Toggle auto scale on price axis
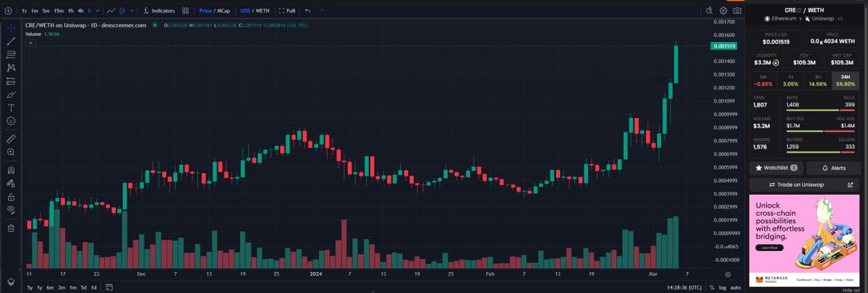The height and width of the screenshot is (293, 868). (735, 287)
